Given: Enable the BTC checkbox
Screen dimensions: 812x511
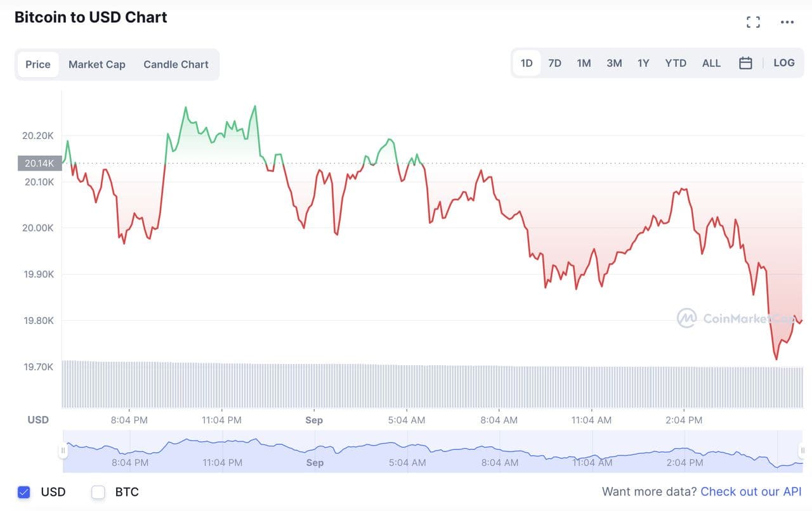Looking at the screenshot, I should click(x=98, y=492).
